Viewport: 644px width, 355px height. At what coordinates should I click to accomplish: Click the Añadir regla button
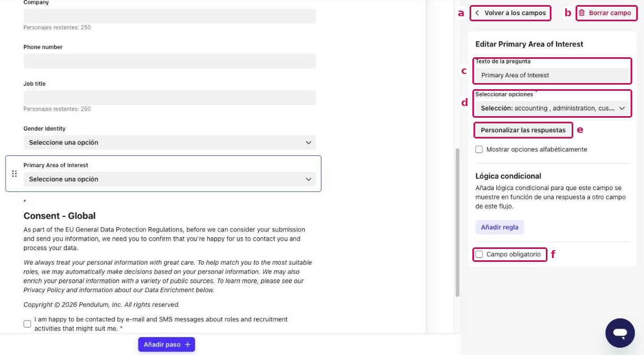pos(499,227)
